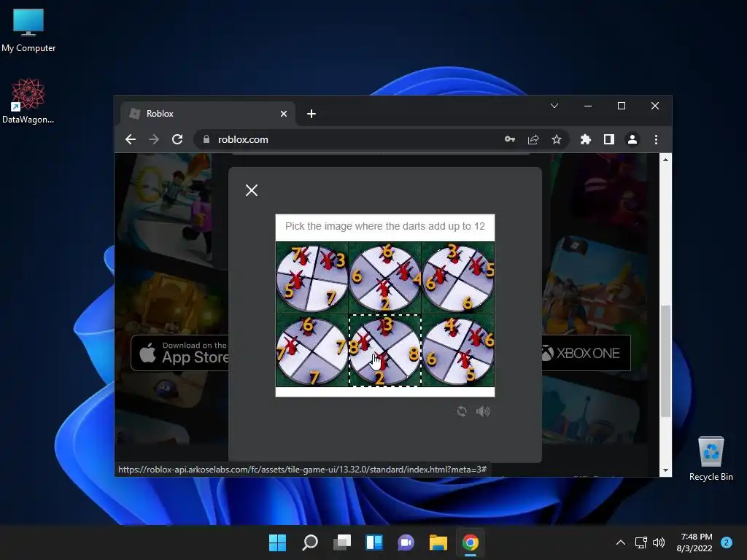Open the Extensions puzzle-piece menu

tap(586, 139)
